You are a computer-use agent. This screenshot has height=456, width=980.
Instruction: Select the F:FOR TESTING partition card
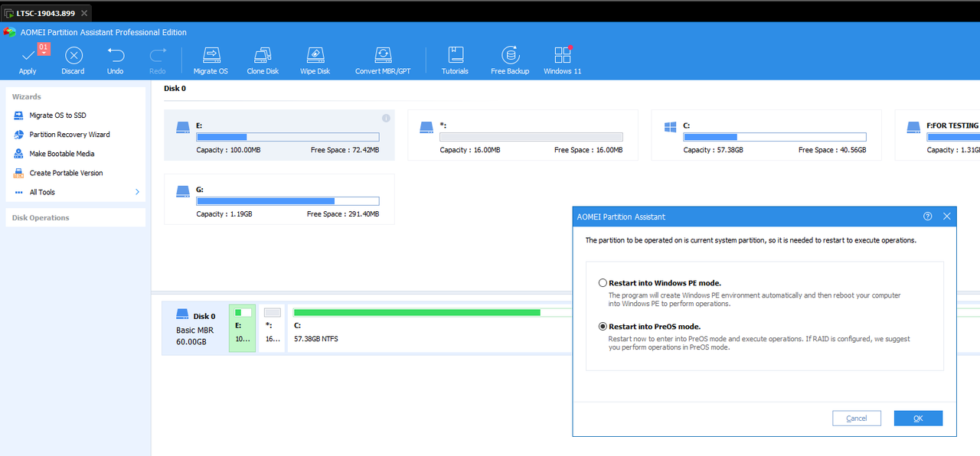pyautogui.click(x=937, y=135)
